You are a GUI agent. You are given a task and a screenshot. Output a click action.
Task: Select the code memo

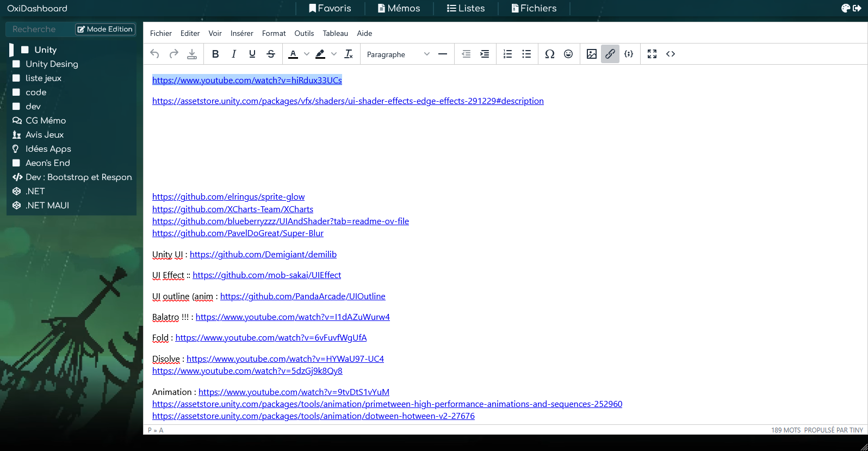pos(36,92)
